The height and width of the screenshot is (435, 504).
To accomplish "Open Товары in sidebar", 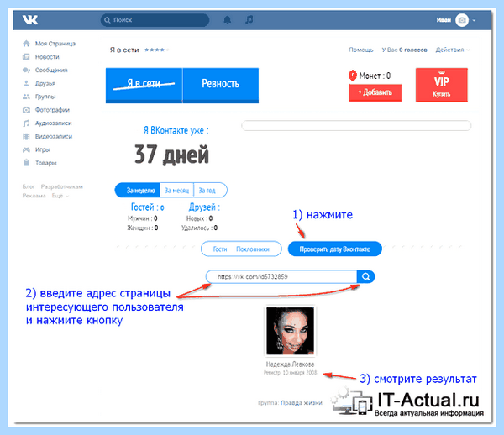I will (x=46, y=163).
